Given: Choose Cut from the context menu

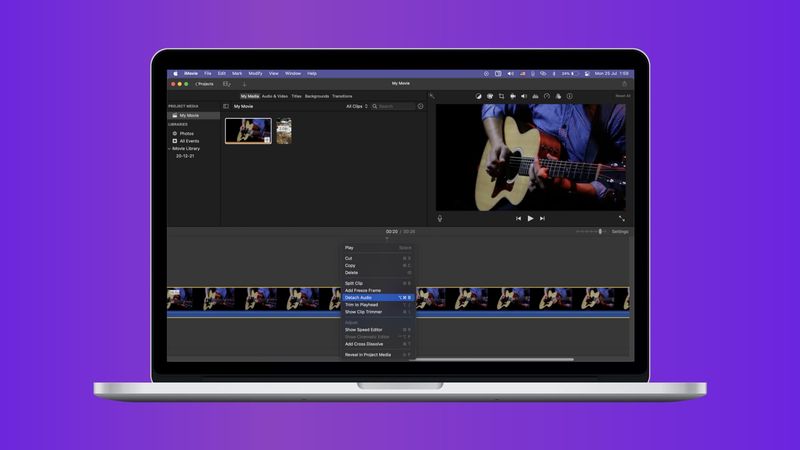Looking at the screenshot, I should point(378,258).
